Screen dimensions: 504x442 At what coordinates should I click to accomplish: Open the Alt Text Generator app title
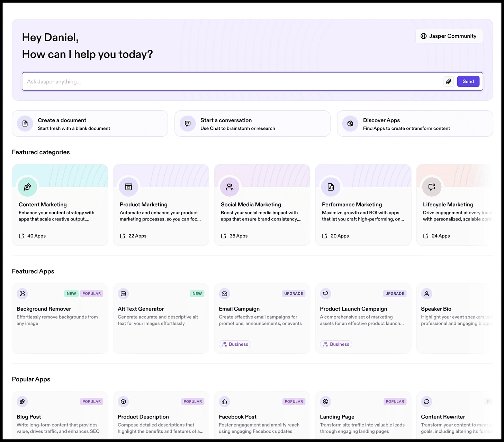tap(141, 309)
